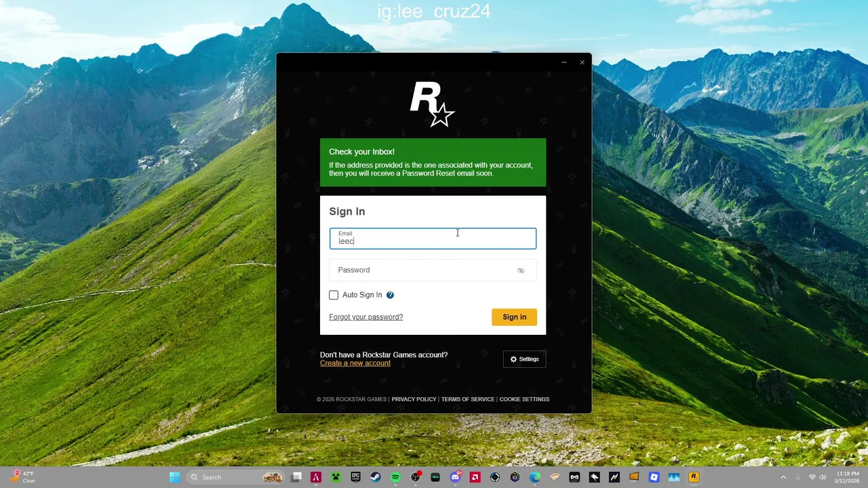The width and height of the screenshot is (868, 488).
Task: Click the Check your Inbox heading
Action: click(361, 152)
